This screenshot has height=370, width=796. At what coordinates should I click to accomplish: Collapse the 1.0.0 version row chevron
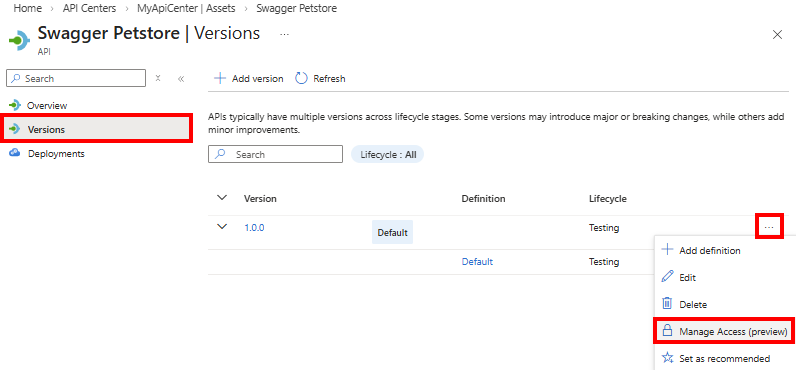[x=222, y=227]
